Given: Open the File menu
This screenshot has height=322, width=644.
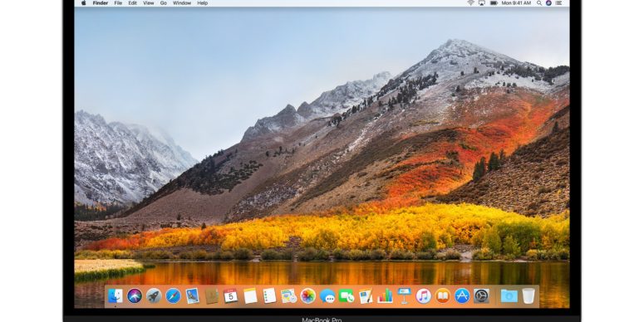Looking at the screenshot, I should pos(118,2).
